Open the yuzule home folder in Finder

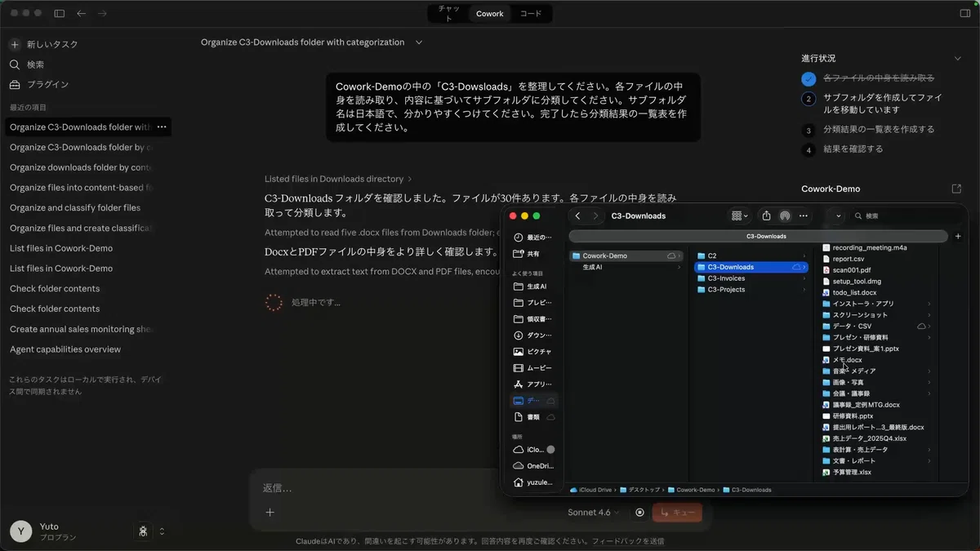click(532, 482)
